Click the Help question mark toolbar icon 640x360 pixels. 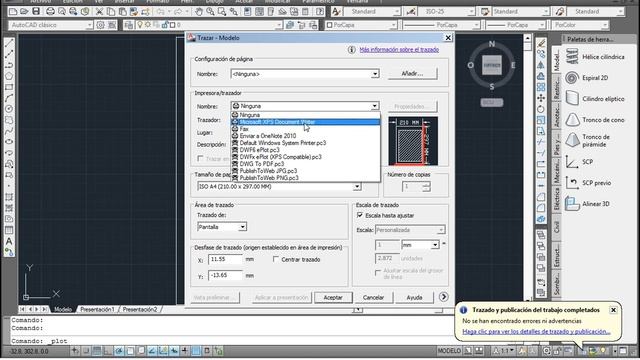point(320,11)
